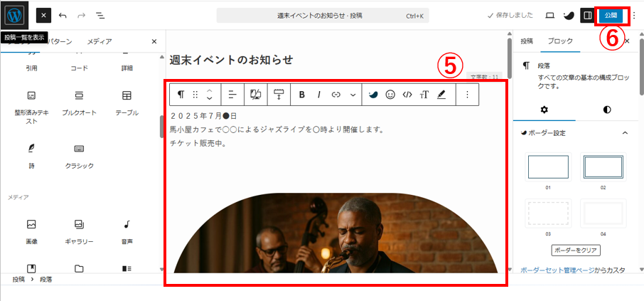Click the post title 週末イベントのお知らせ heading
Screen dimensions: 644x301
coord(231,60)
